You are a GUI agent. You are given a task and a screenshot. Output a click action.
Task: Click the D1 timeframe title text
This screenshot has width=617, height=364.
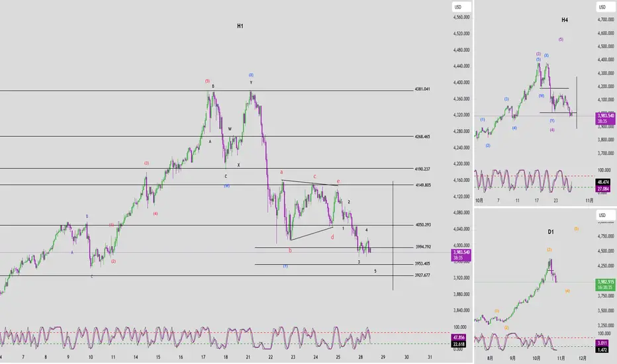click(x=551, y=232)
